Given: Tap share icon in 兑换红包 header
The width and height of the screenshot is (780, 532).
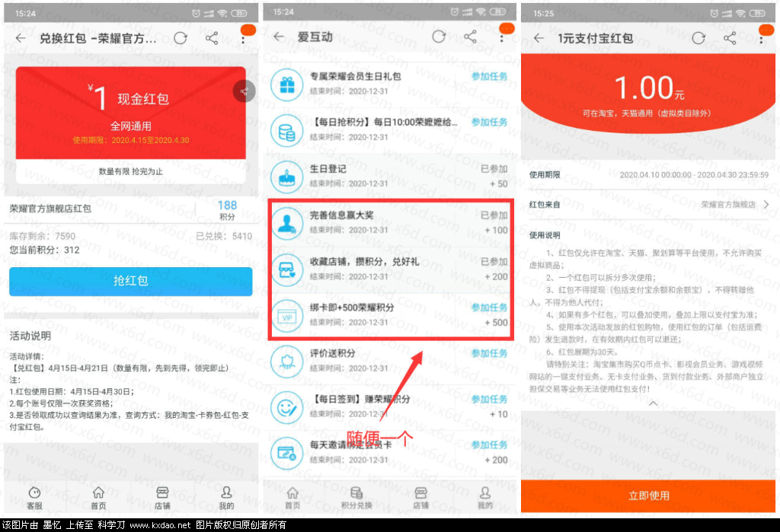Looking at the screenshot, I should click(212, 38).
